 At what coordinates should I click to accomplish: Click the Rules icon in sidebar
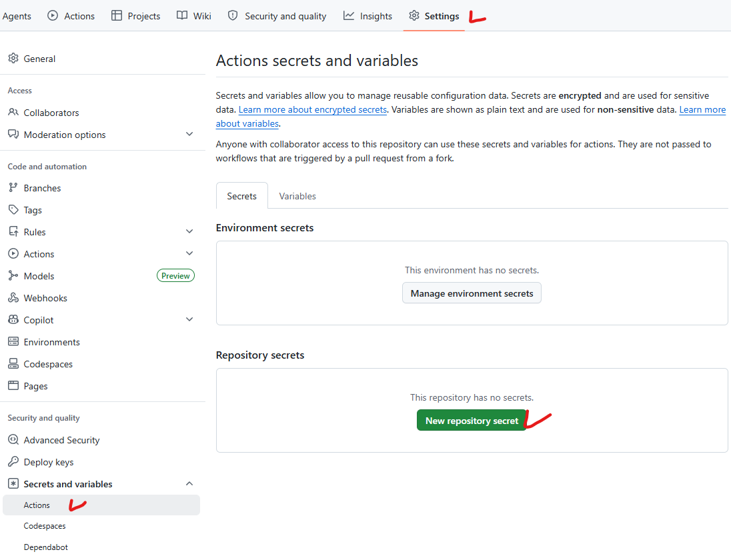coord(13,231)
